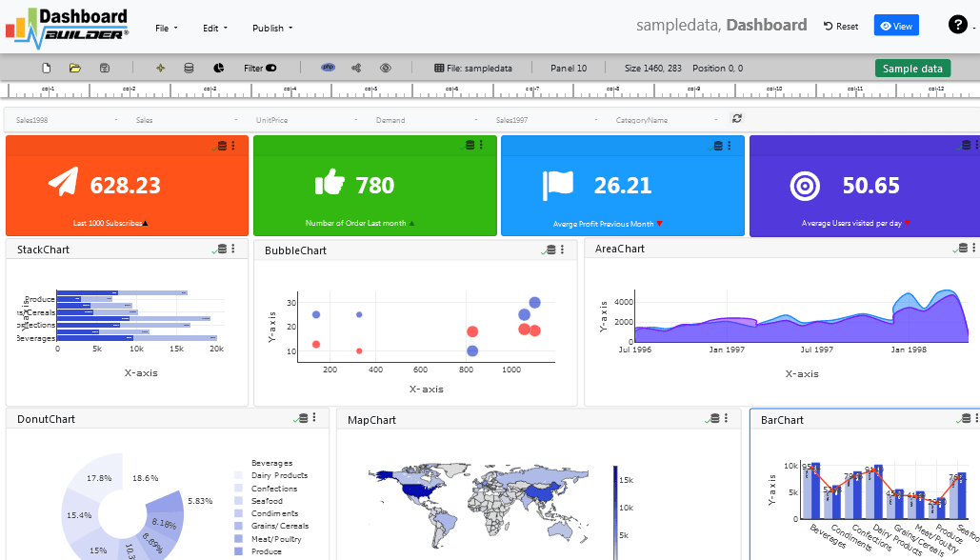The height and width of the screenshot is (560, 980).
Task: Click the blue View button
Action: 895,26
